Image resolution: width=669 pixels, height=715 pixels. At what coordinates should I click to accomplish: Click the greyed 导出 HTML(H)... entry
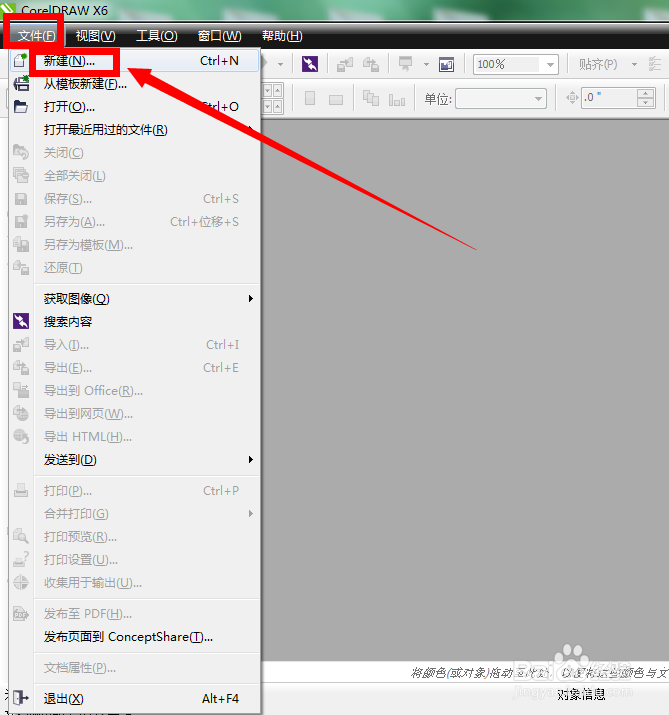pos(135,437)
